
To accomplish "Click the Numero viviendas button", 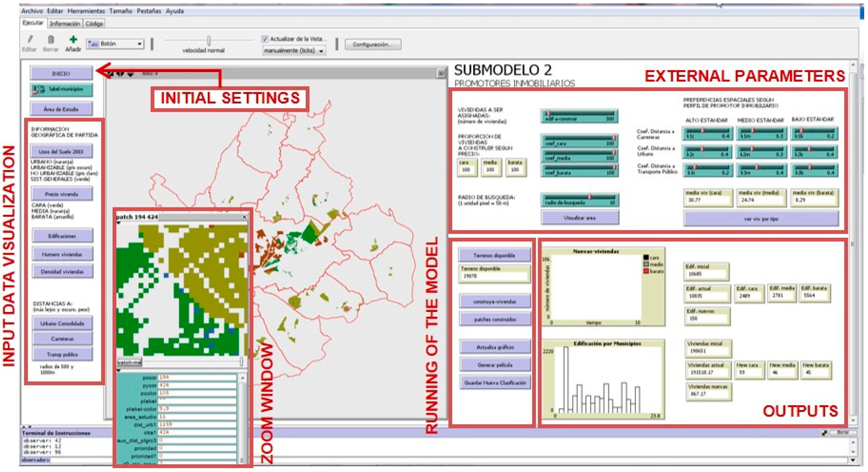I will [x=62, y=254].
